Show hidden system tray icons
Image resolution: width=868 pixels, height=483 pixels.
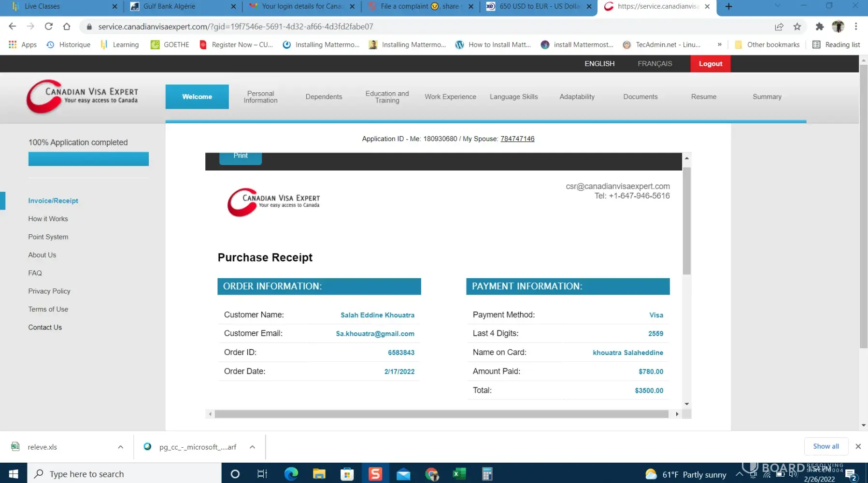coord(739,474)
